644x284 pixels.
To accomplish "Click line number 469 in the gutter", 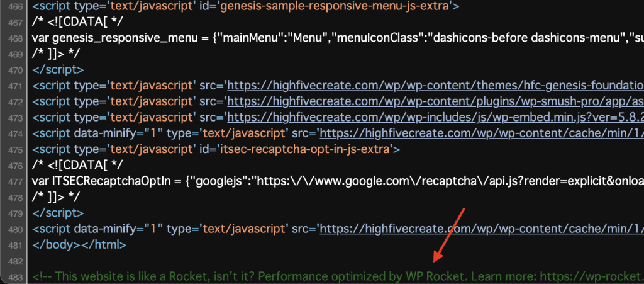I will [x=15, y=54].
